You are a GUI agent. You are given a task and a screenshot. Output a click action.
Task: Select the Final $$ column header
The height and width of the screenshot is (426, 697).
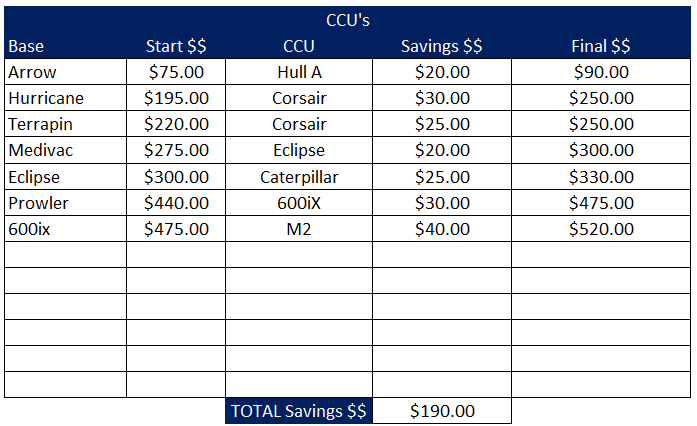point(601,46)
